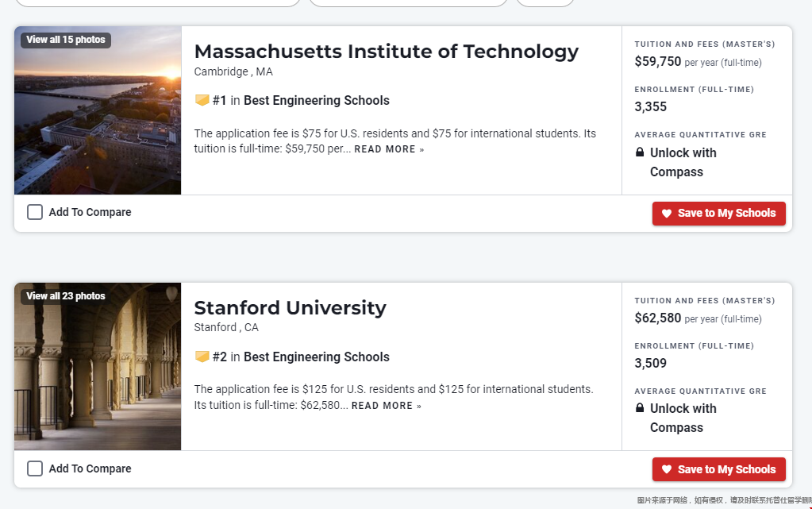Save Stanford to My Schools
The image size is (812, 509).
point(719,469)
